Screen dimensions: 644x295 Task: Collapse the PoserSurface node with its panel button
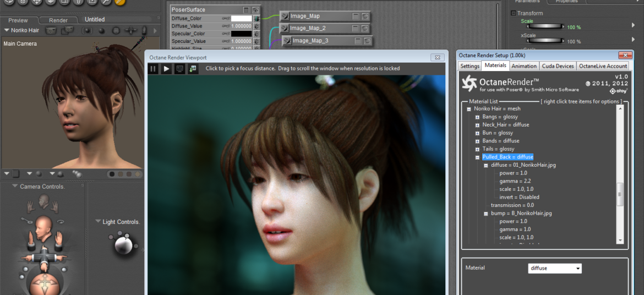point(246,10)
